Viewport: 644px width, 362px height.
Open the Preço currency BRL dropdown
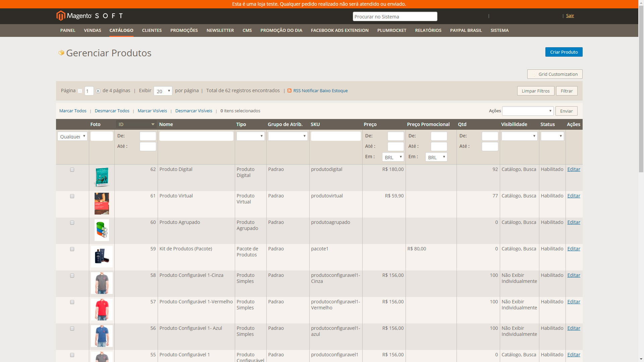click(393, 157)
